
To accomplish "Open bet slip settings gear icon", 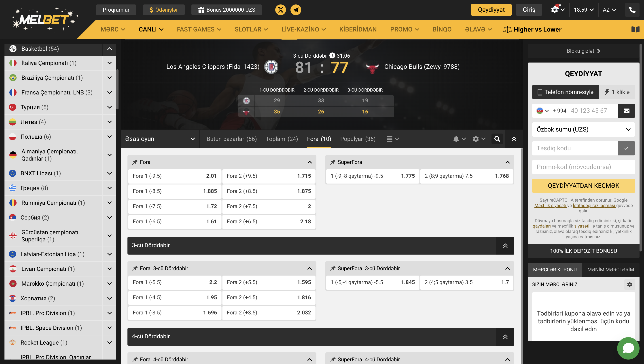I will (629, 284).
